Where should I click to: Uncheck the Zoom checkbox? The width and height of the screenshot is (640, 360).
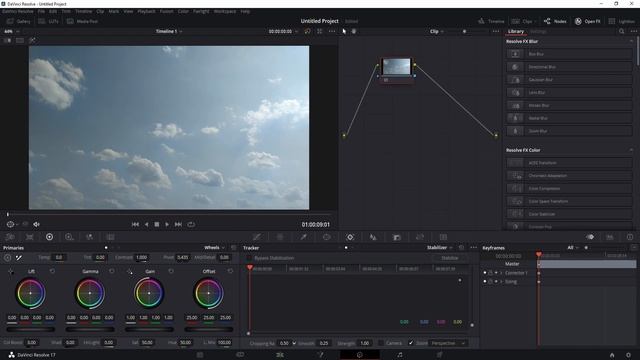click(x=411, y=343)
